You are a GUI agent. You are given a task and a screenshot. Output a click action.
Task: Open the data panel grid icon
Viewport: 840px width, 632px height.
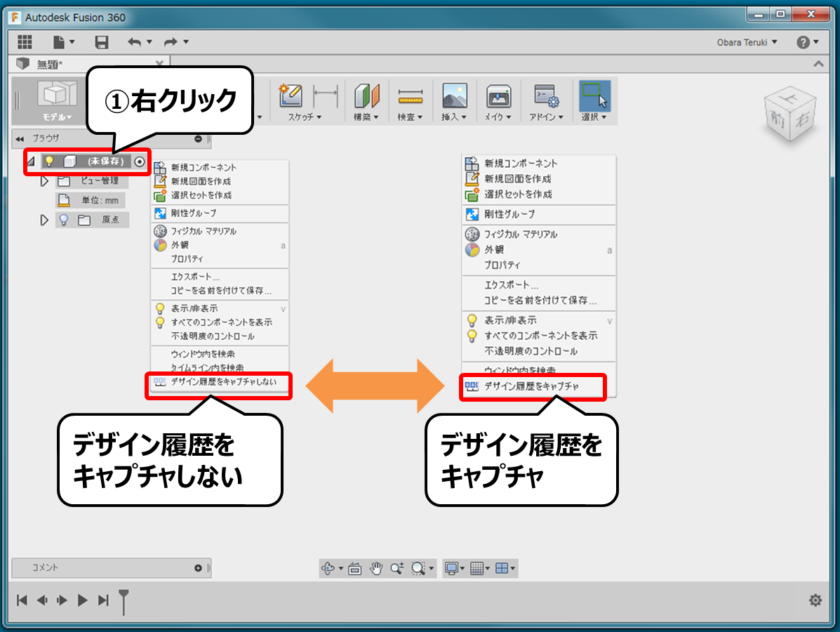point(25,42)
